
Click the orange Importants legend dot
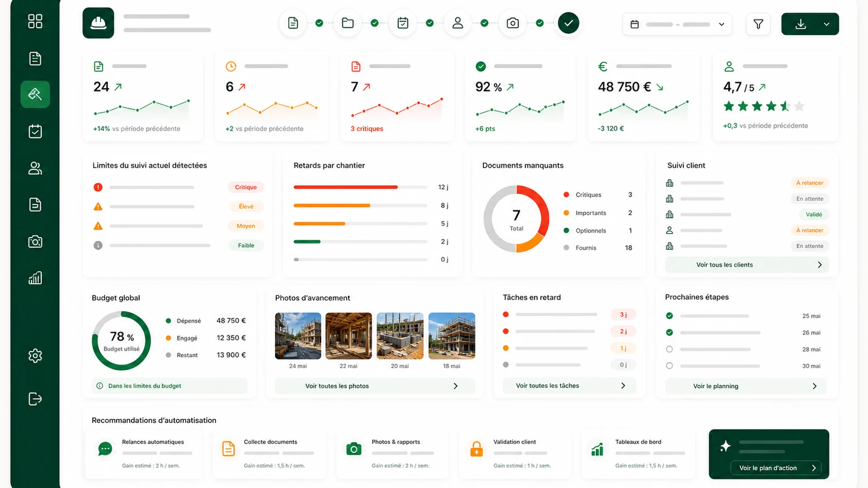click(x=566, y=213)
